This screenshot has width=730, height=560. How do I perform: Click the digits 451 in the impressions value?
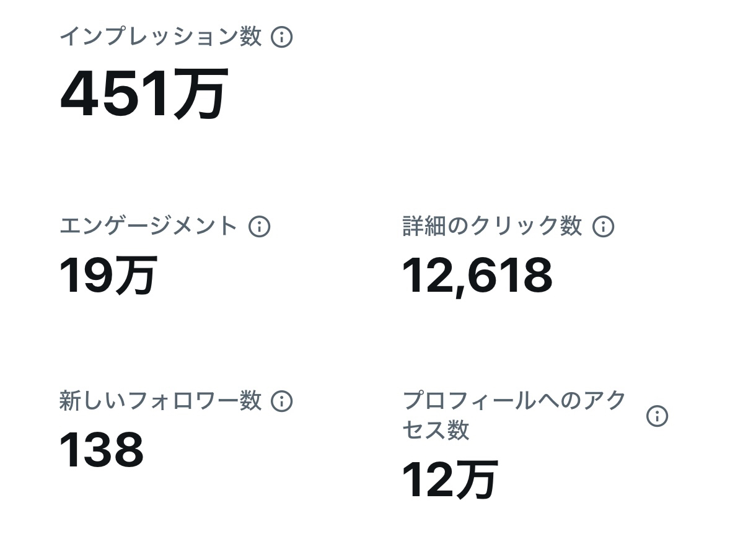[x=114, y=95]
